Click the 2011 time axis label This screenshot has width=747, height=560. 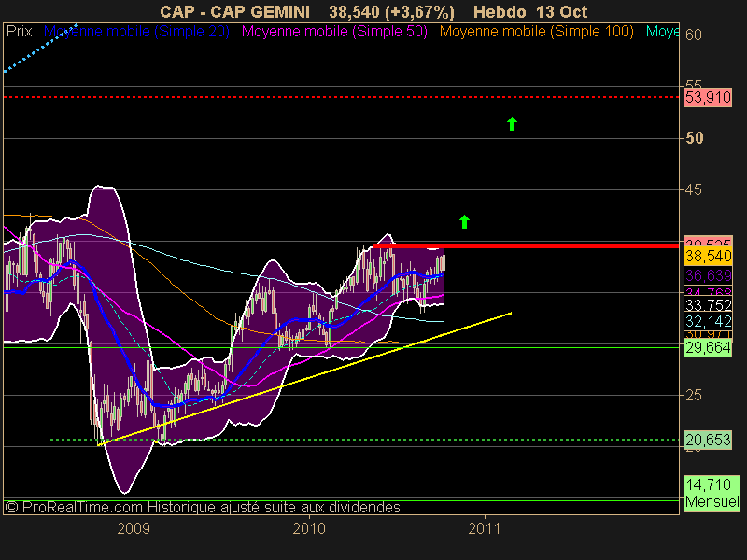(x=485, y=528)
